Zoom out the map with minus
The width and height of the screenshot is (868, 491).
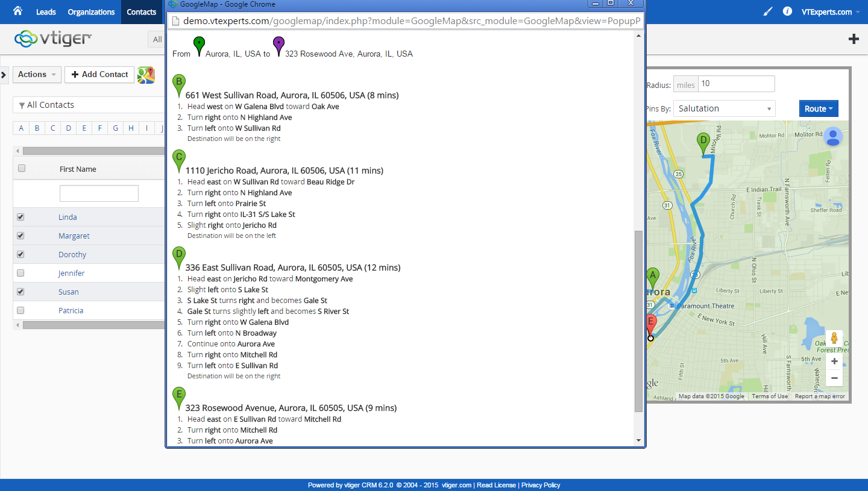834,378
